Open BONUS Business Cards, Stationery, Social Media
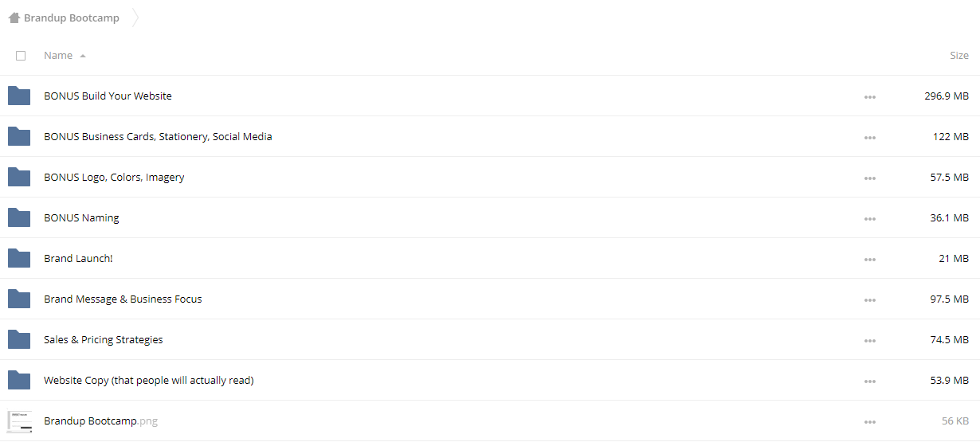Screen dimensions: 980x446 (158, 136)
